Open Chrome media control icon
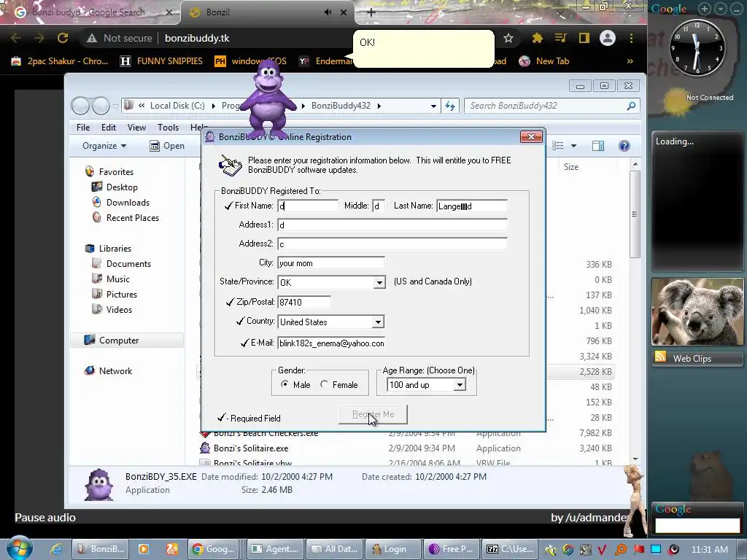Image resolution: width=747 pixels, height=560 pixels. tap(561, 38)
